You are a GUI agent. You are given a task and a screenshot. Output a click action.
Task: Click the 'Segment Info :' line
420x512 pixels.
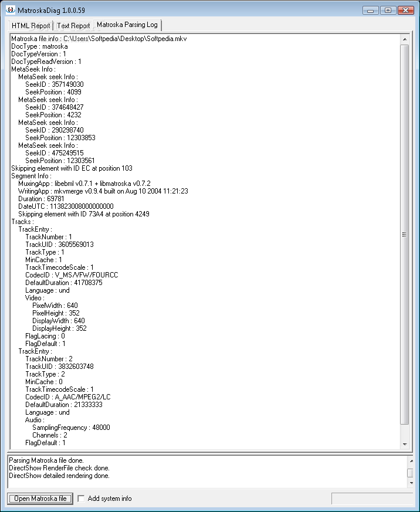(31, 176)
